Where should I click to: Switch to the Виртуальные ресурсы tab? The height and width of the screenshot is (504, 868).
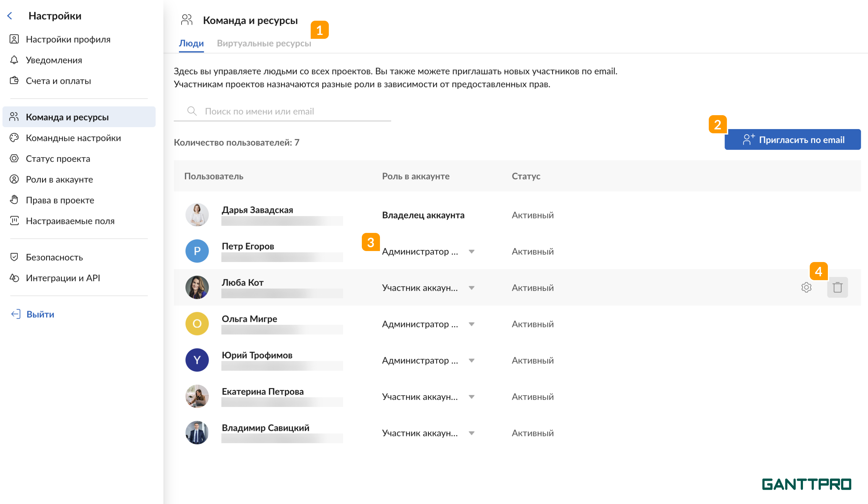pos(264,43)
